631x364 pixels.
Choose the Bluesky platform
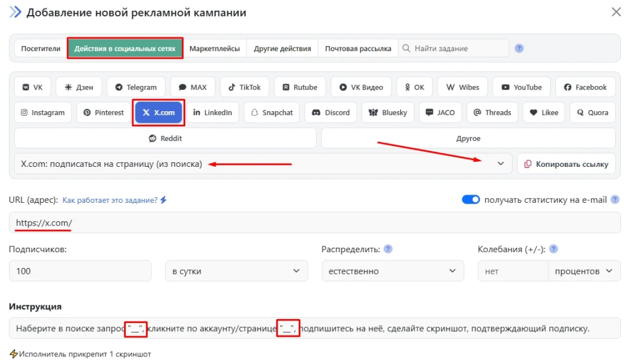pyautogui.click(x=388, y=112)
